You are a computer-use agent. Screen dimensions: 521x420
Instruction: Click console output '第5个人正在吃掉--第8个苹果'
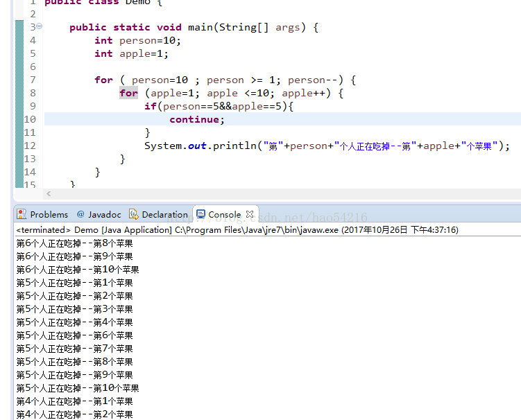74,362
